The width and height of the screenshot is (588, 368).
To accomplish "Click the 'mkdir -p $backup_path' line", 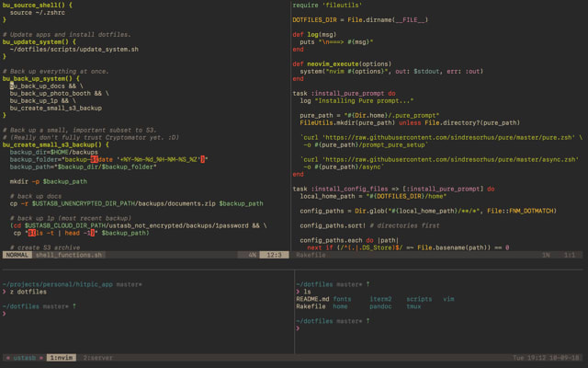I will 49,182.
